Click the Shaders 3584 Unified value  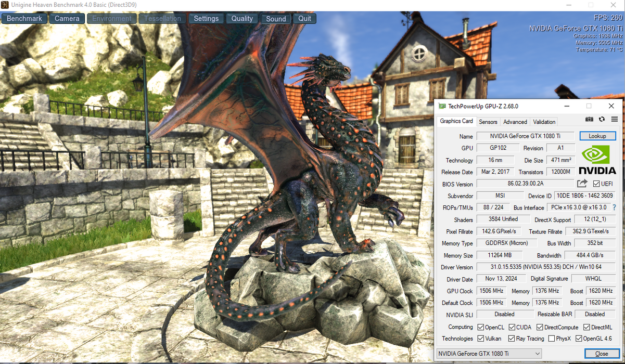click(503, 219)
